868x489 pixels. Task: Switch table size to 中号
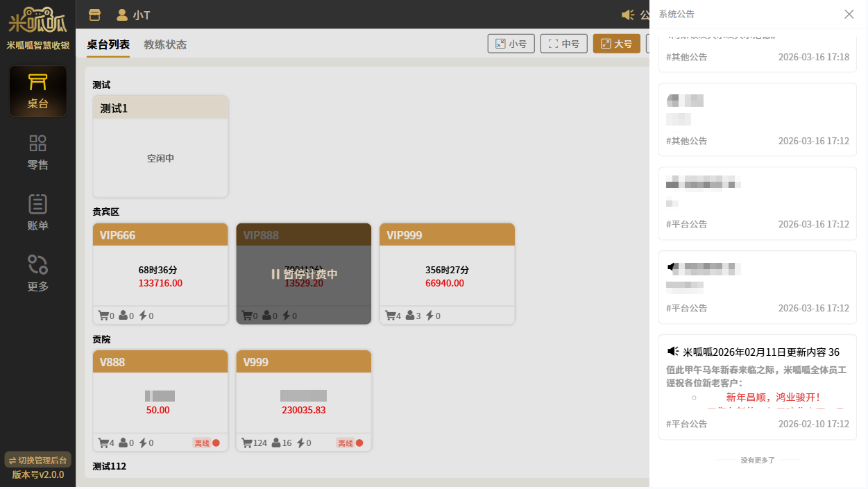tap(563, 44)
